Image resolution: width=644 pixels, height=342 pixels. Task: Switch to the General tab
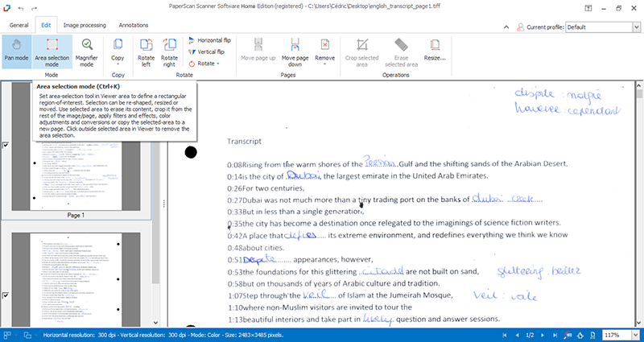19,25
